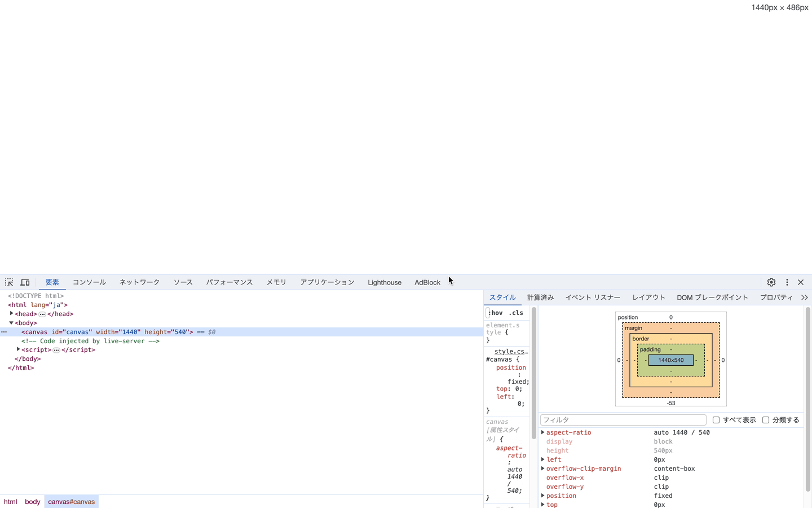
Task: Expand the collapsed head ellipsis badge
Action: coord(42,314)
